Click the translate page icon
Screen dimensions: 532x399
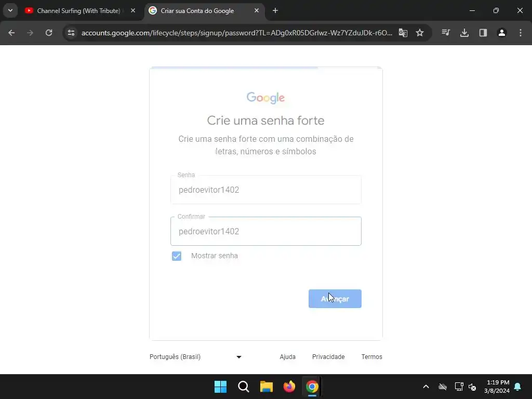pos(403,33)
